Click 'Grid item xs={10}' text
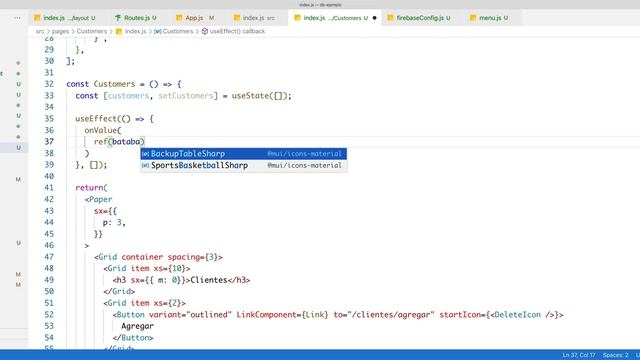 pos(147,269)
